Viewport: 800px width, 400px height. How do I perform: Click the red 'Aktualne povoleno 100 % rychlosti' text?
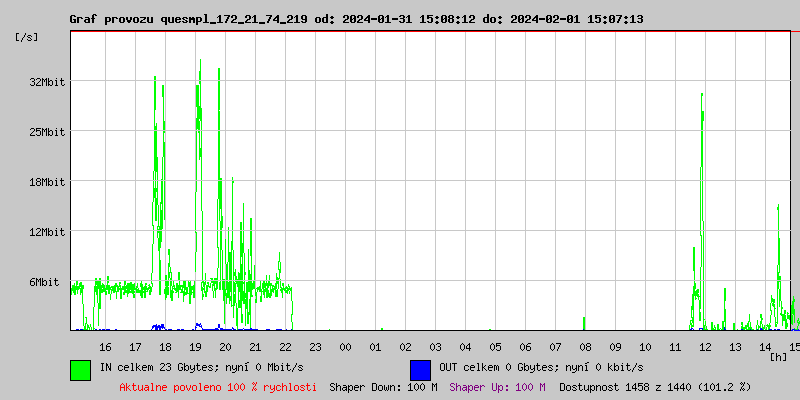click(x=218, y=387)
